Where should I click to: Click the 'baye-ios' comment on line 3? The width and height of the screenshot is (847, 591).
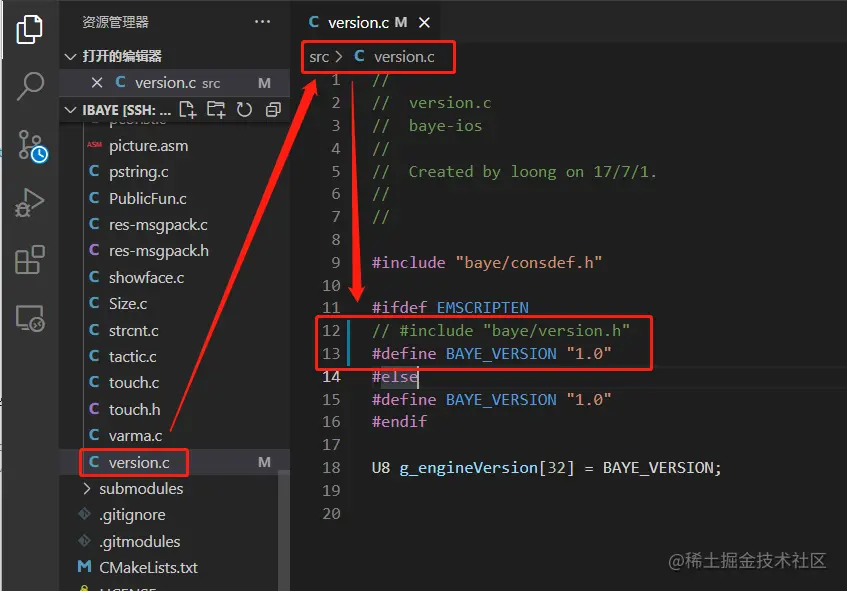pos(445,126)
